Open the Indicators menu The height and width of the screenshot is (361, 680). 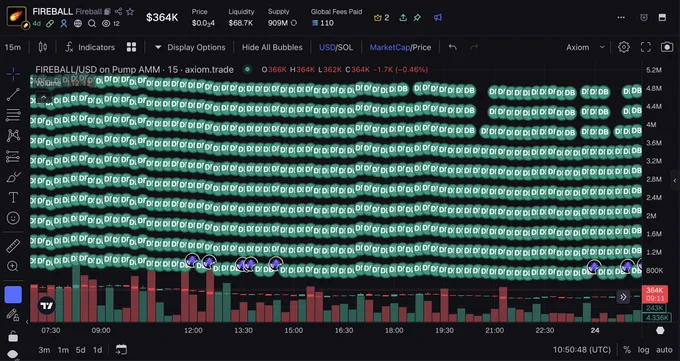point(90,47)
